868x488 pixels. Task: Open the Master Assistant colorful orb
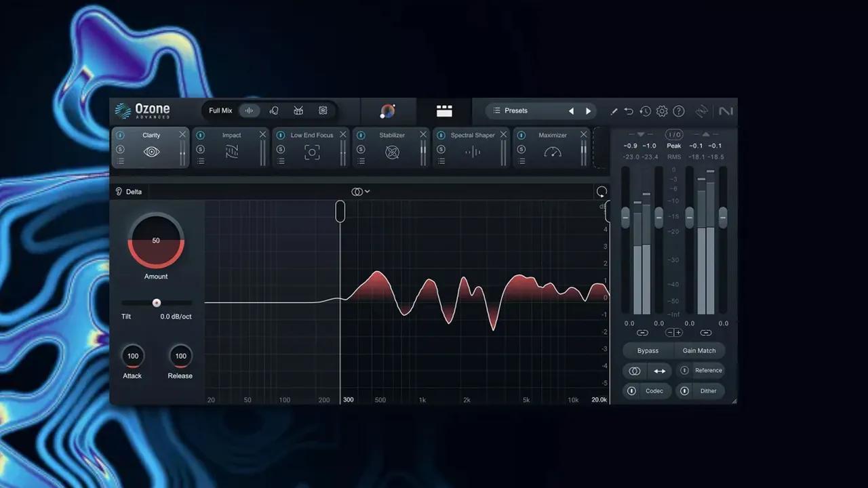pos(388,111)
